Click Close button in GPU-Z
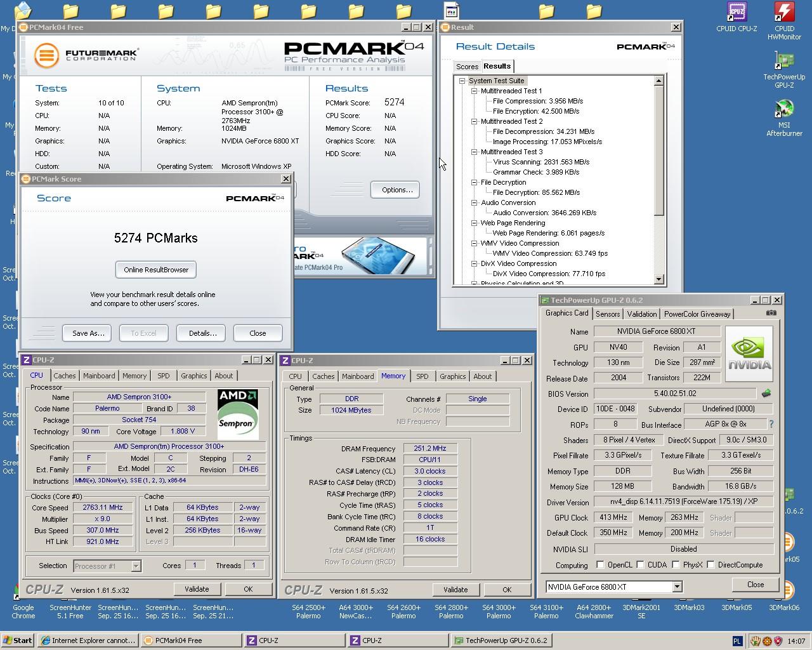The height and width of the screenshot is (650, 812). pyautogui.click(x=755, y=585)
